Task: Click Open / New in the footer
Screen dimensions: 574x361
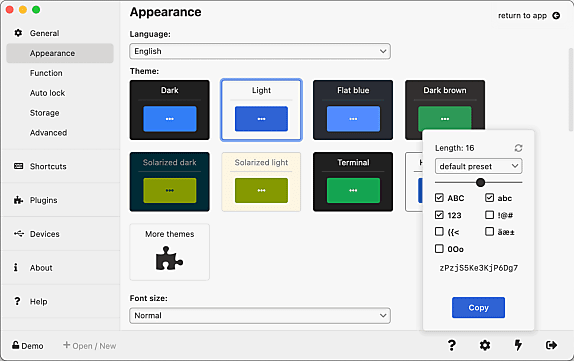Action: (90, 346)
